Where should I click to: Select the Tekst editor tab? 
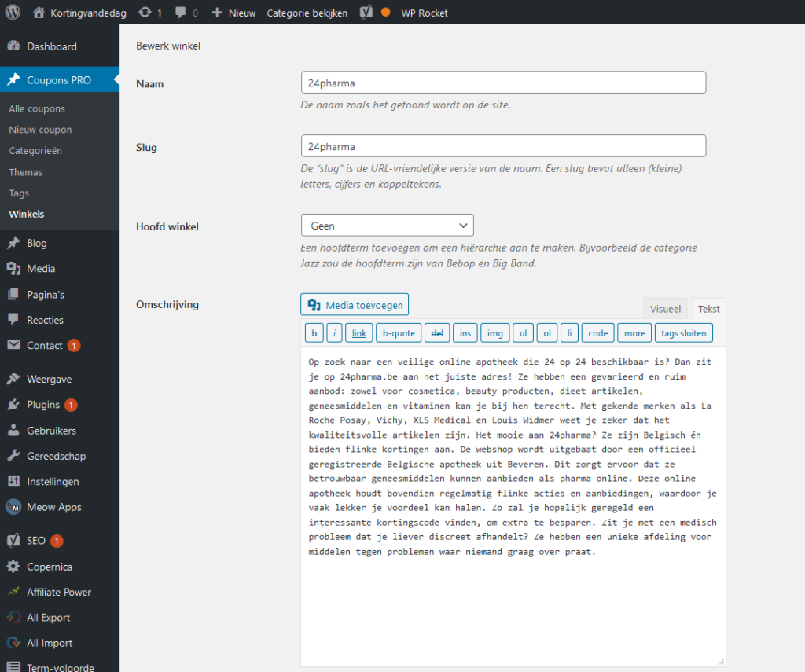(x=709, y=309)
